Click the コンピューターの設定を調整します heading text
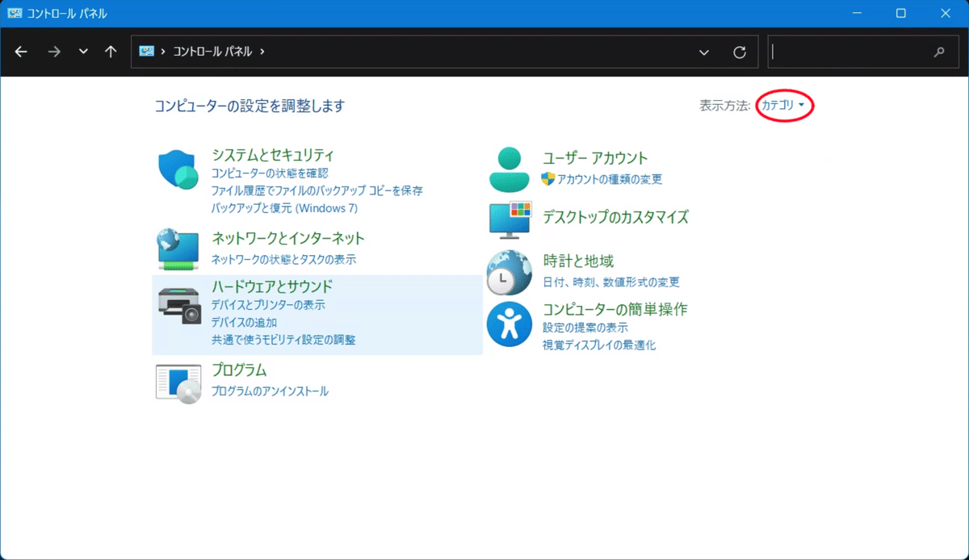The image size is (969, 560). (250, 106)
